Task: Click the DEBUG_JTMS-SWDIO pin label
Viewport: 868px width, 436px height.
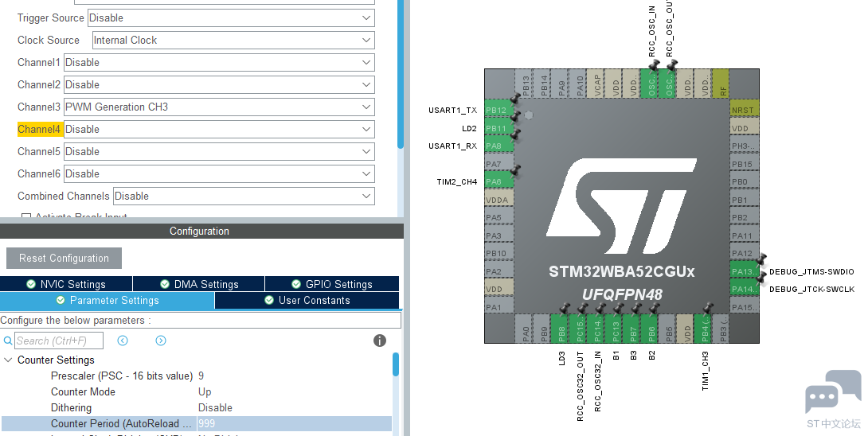Action: [x=811, y=271]
